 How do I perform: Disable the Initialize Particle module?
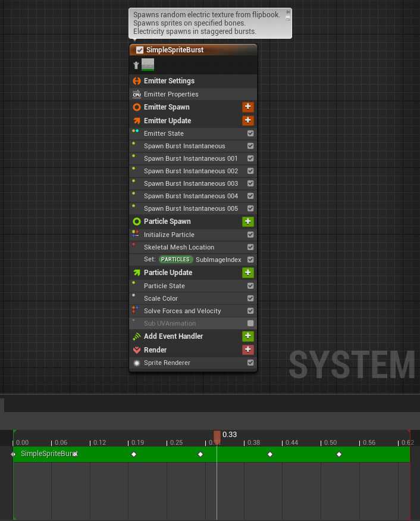pos(250,235)
